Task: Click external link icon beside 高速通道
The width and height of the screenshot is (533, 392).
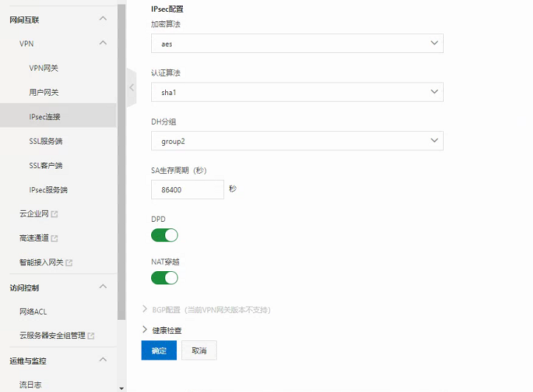Action: coord(55,239)
